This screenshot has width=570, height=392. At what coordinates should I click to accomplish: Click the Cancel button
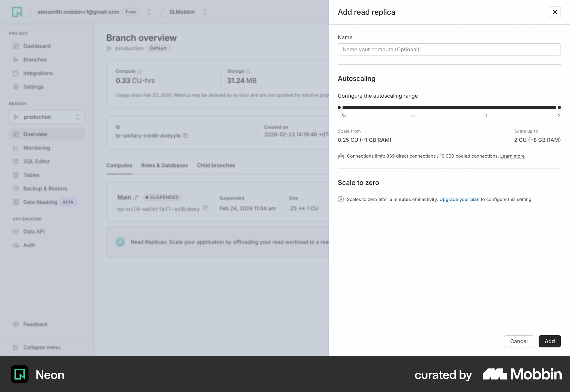point(519,341)
